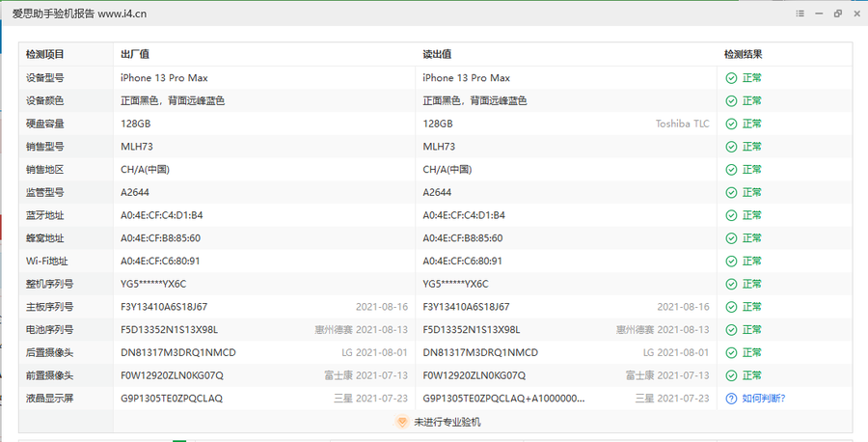
Task: Click the green check icon for 硬盘容量 row
Action: 731,124
